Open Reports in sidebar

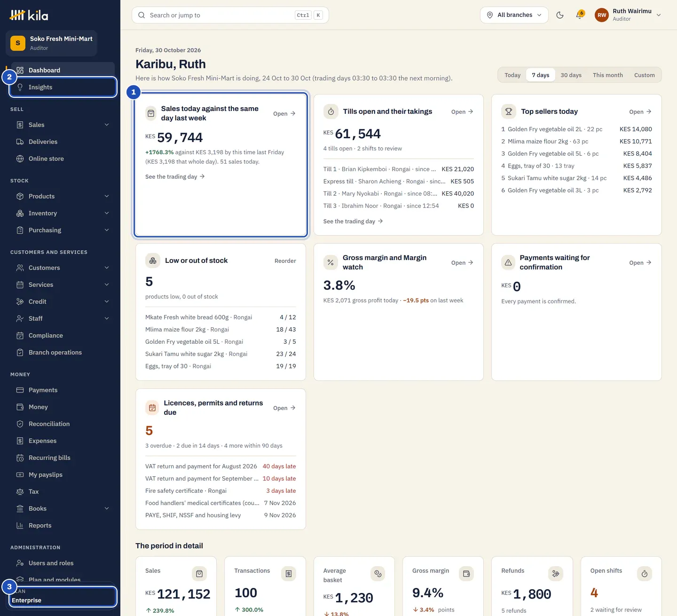pyautogui.click(x=63, y=525)
